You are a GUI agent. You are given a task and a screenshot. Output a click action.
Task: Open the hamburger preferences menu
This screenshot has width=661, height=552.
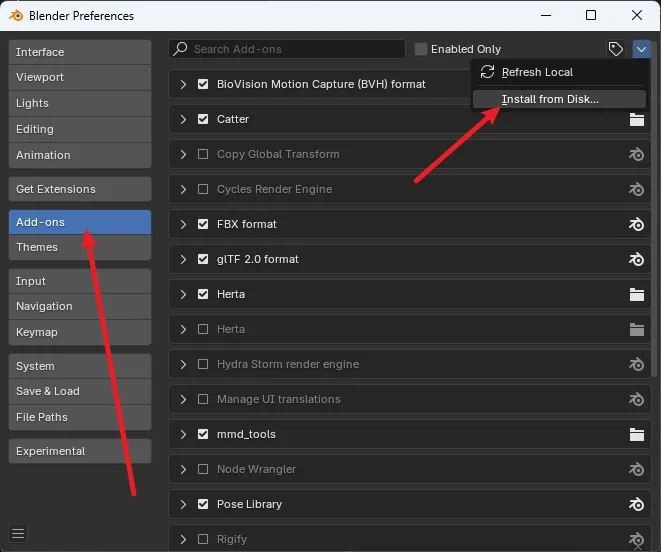coord(18,533)
